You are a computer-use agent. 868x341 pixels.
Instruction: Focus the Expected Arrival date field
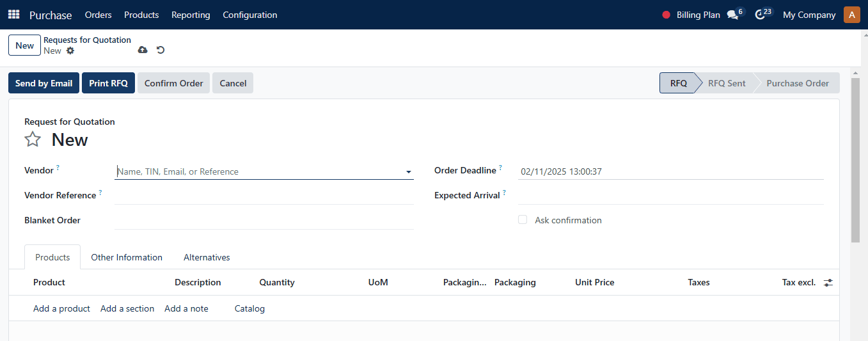pos(671,195)
